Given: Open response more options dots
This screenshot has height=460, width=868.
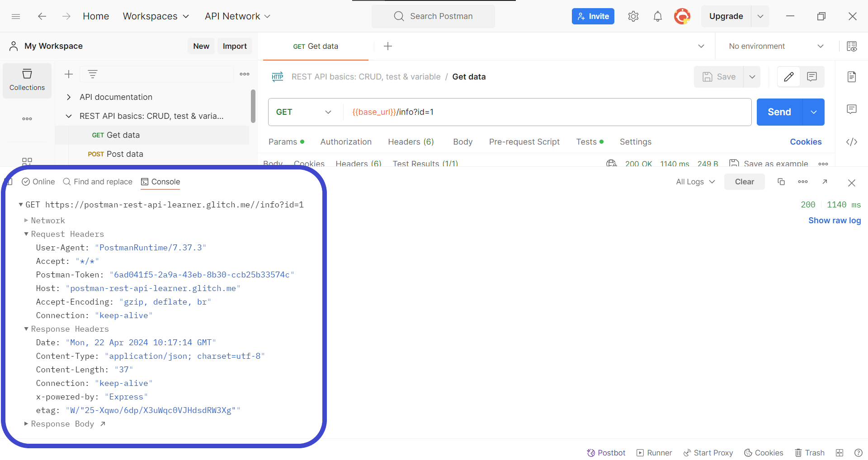Looking at the screenshot, I should (x=823, y=164).
